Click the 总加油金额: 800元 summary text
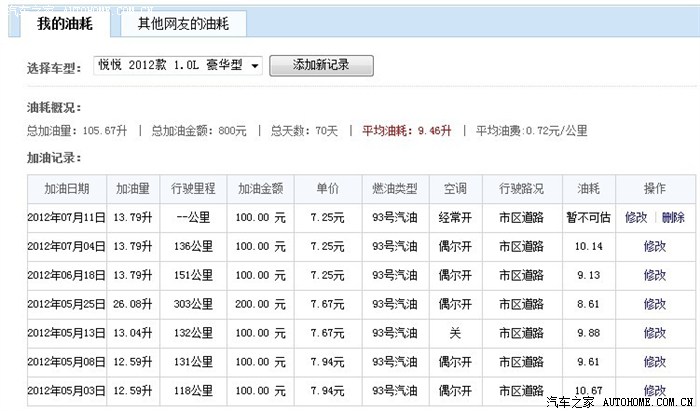Image resolution: width=700 pixels, height=411 pixels. (199, 131)
